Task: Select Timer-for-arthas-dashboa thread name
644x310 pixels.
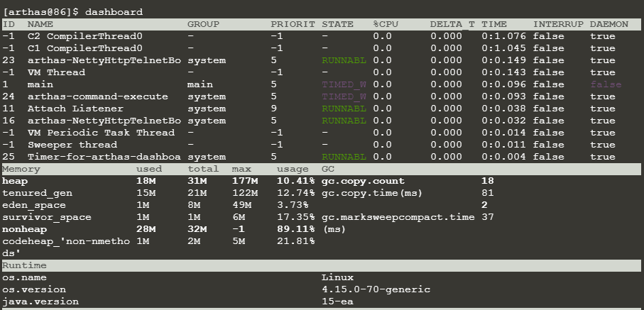Action: [104, 157]
